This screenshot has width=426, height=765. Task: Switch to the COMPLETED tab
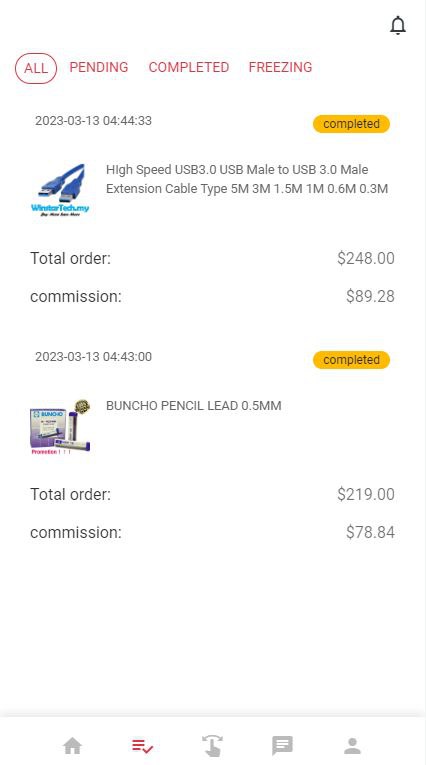(189, 67)
